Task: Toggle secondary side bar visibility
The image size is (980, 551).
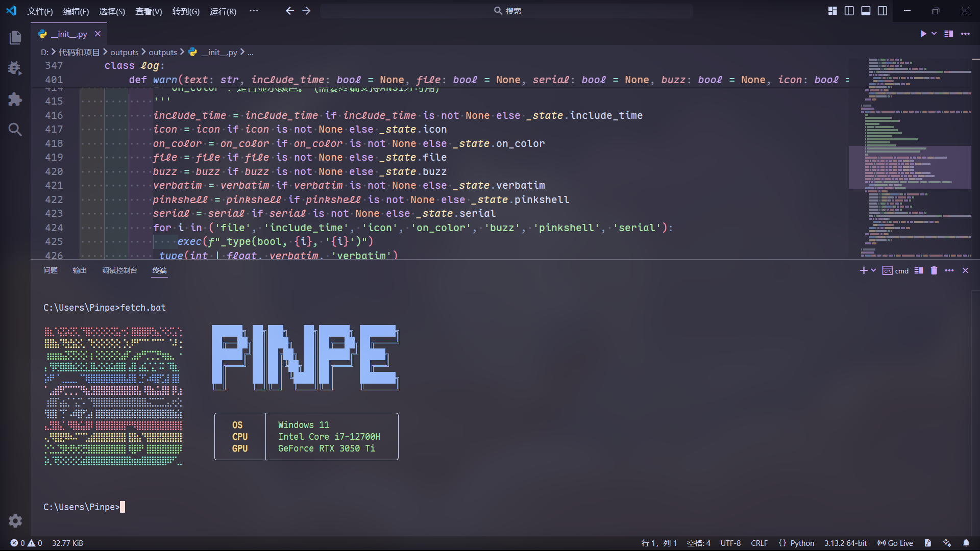Action: tap(883, 11)
